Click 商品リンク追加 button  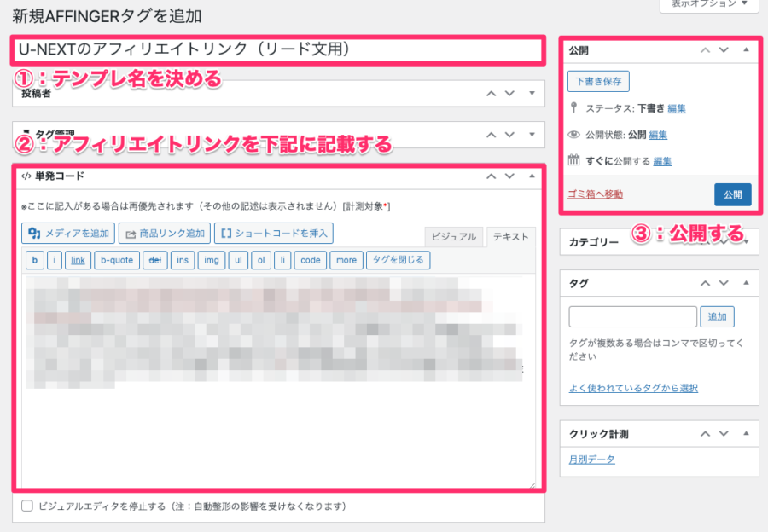tap(165, 234)
